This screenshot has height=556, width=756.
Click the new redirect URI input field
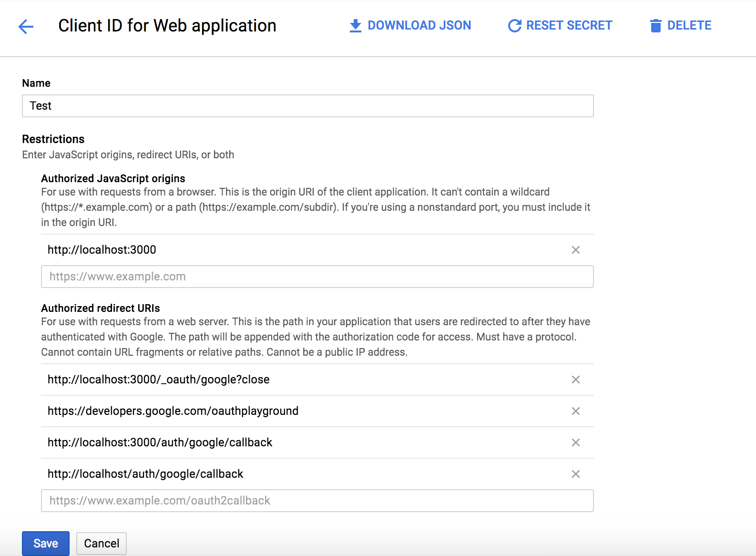click(317, 501)
